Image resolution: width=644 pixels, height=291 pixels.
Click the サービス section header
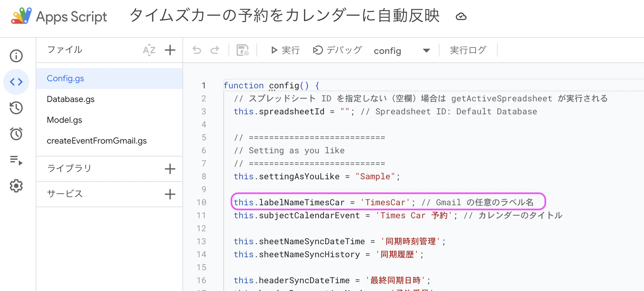click(65, 194)
